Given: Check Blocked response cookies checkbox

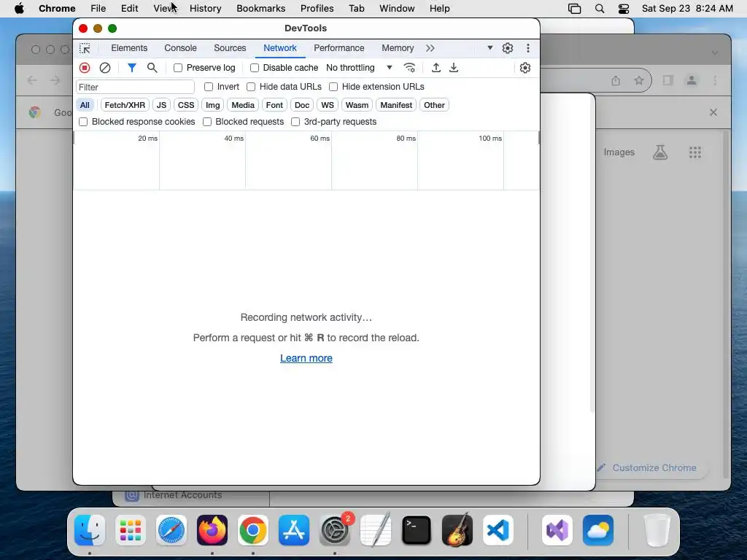Looking at the screenshot, I should click(x=83, y=122).
